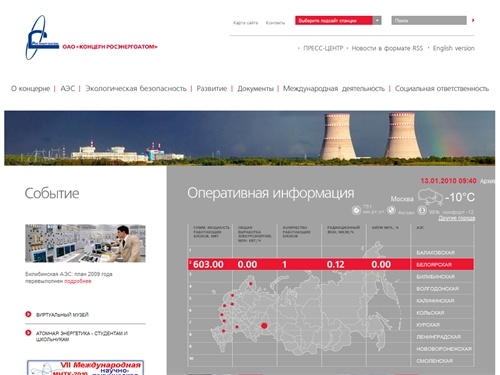The height and width of the screenshot is (375, 500).
Task: Select КАЛИНИНСКАЯ station in list
Action: click(435, 301)
